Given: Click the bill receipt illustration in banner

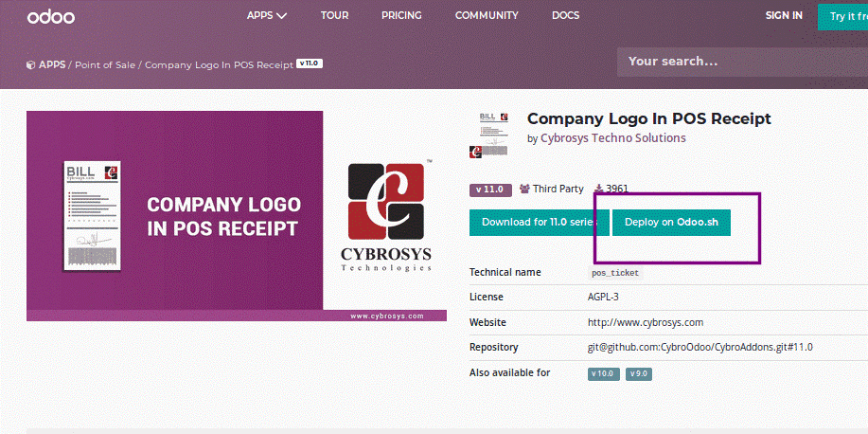Looking at the screenshot, I should click(92, 216).
